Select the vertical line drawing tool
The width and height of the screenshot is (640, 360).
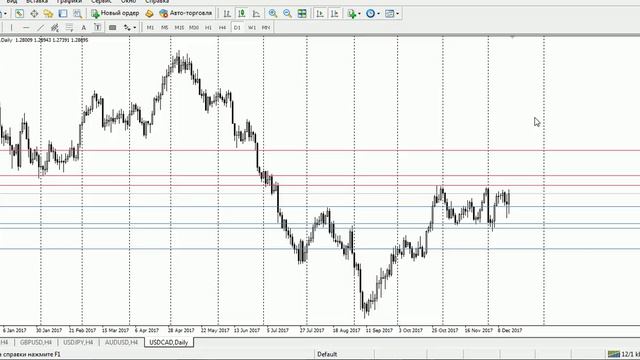(11, 27)
